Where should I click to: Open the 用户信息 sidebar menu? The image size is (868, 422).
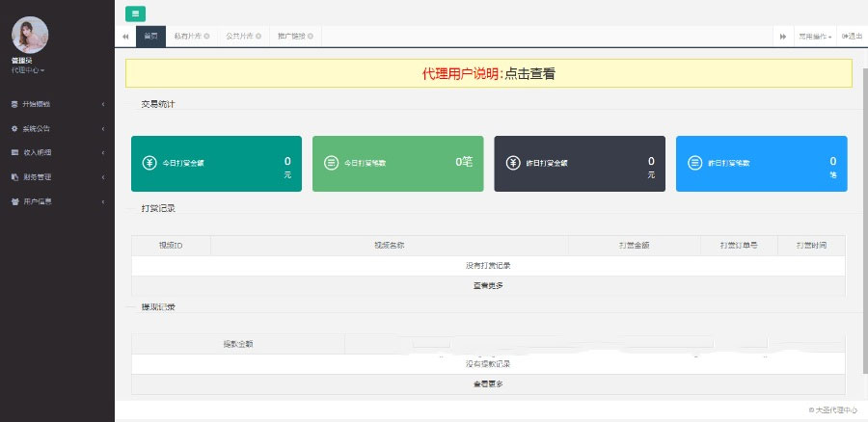click(57, 201)
